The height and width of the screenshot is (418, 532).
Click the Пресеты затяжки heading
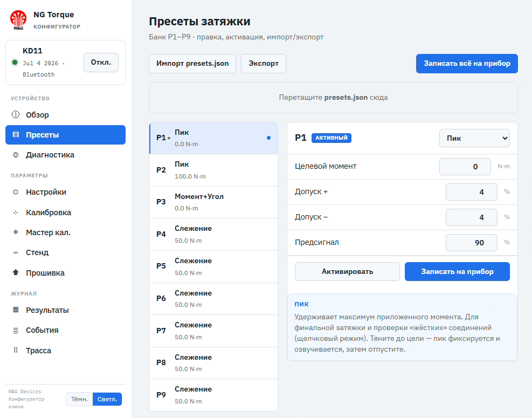pyautogui.click(x=199, y=22)
